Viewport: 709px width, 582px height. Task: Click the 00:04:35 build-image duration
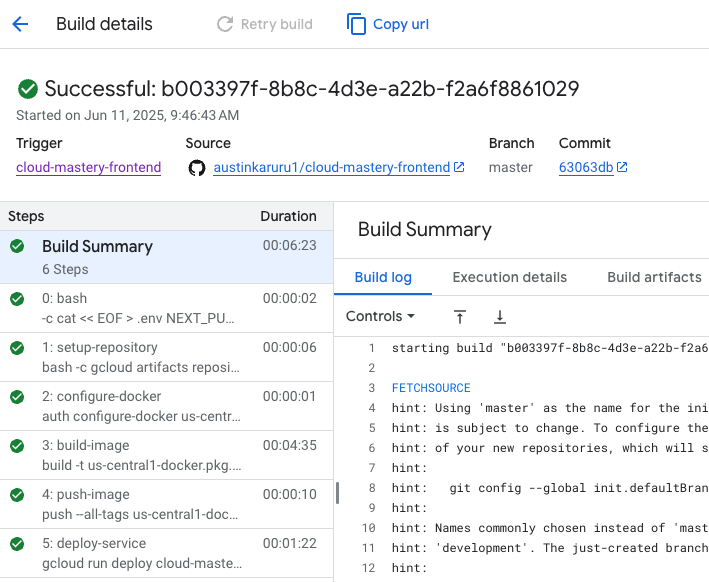(x=290, y=445)
